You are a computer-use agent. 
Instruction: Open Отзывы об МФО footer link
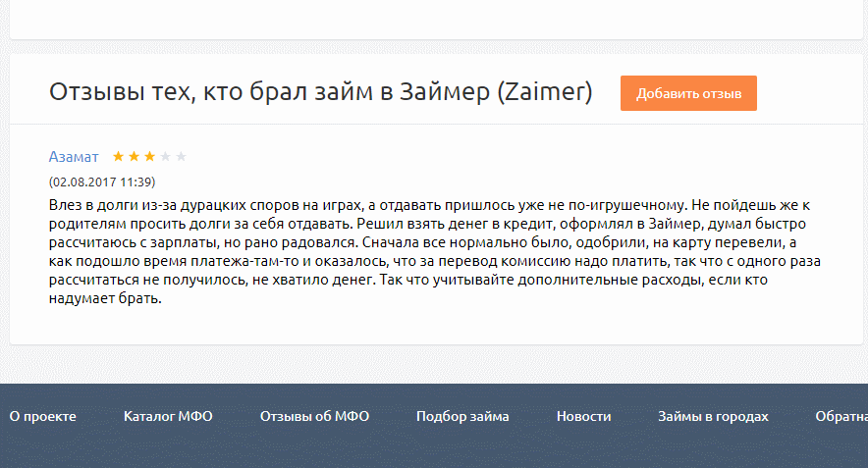[314, 416]
